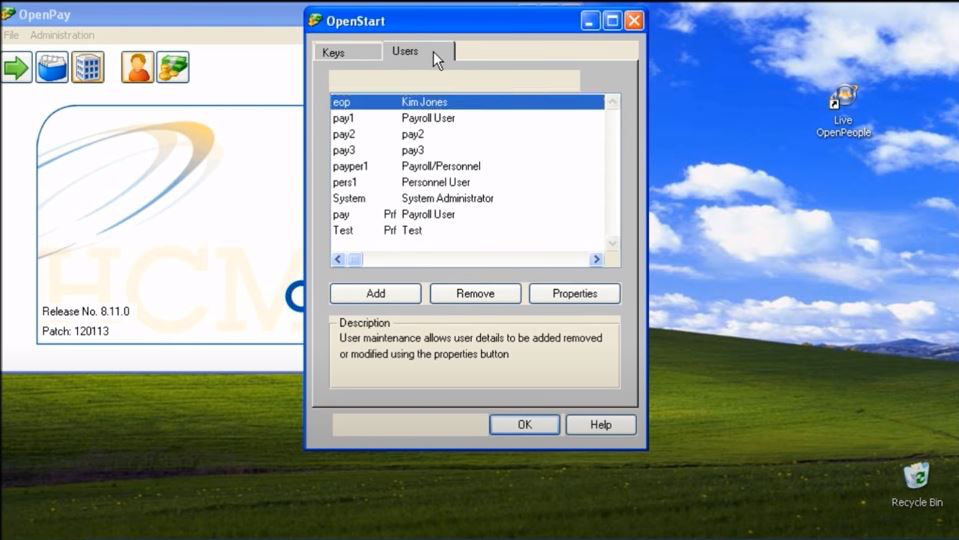Select the eop Kim Jones row
This screenshot has width=959, height=540.
pos(467,102)
